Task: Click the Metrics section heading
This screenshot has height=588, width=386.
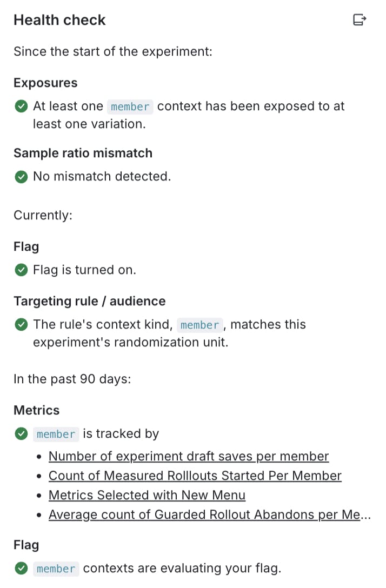Action: [x=36, y=411]
